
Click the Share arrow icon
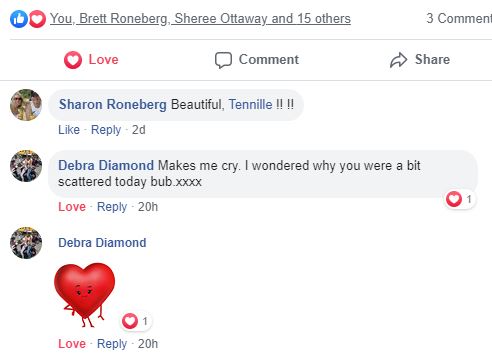398,60
